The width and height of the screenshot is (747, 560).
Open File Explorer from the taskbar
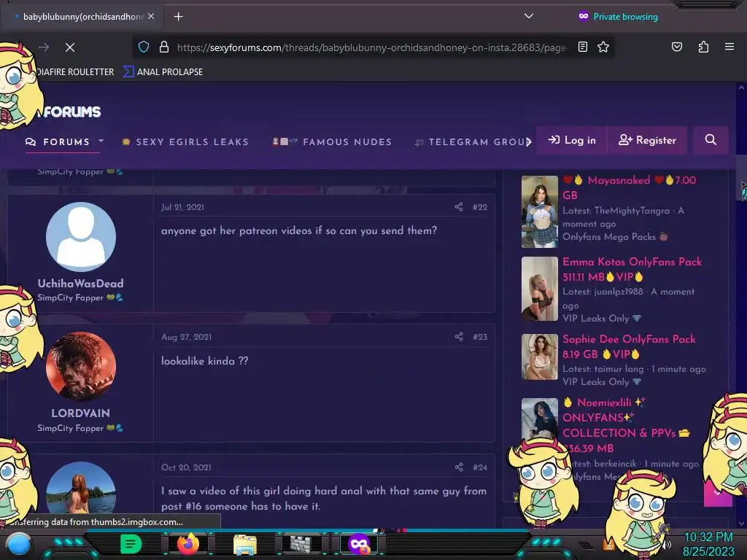click(245, 544)
